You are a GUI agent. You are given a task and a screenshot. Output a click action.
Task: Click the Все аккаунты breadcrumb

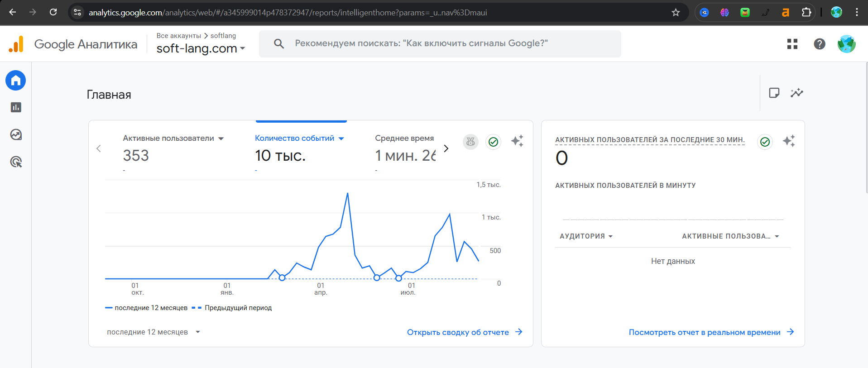[x=179, y=36]
